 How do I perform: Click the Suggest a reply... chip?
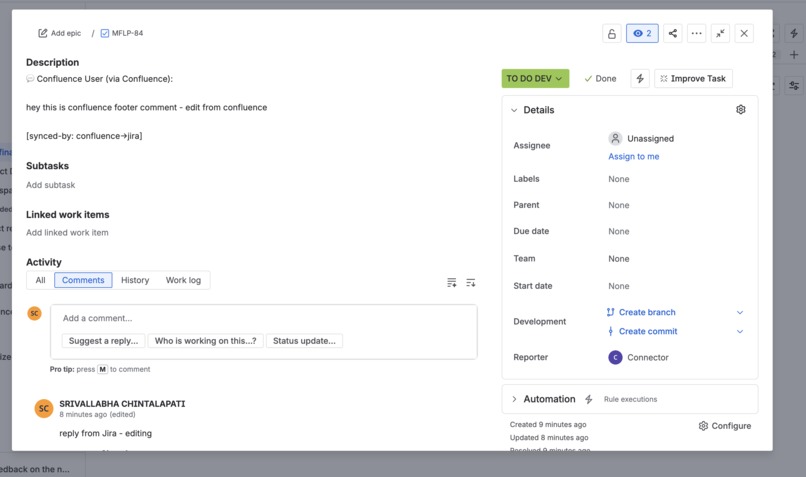click(x=103, y=341)
